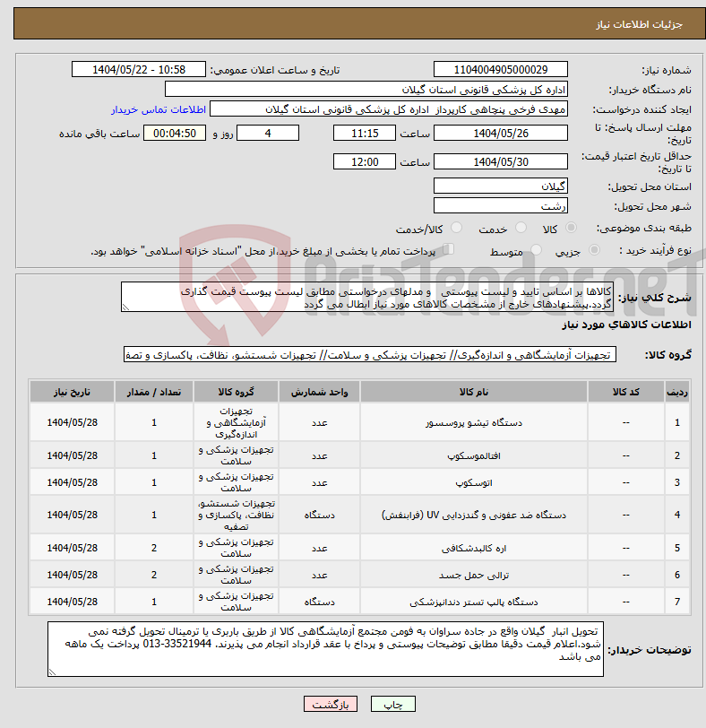Click the گروه کالا goods group field
The width and height of the screenshot is (706, 728).
coord(370,355)
